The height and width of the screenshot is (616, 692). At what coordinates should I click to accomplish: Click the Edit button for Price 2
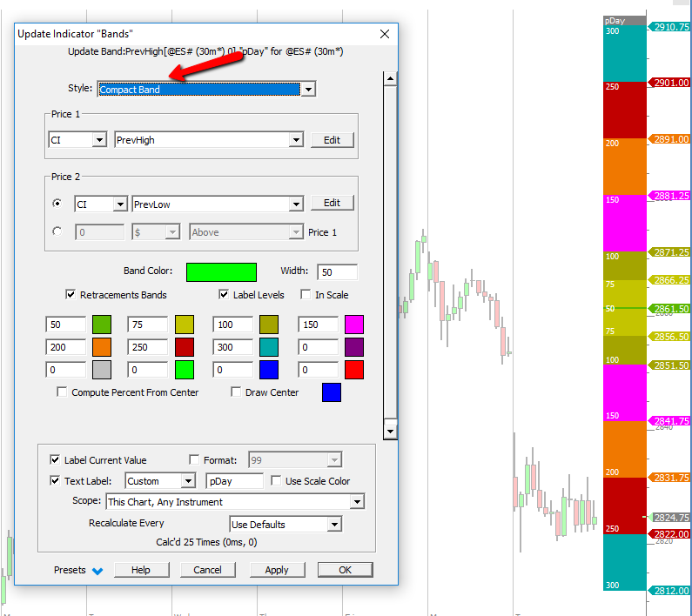coord(332,203)
